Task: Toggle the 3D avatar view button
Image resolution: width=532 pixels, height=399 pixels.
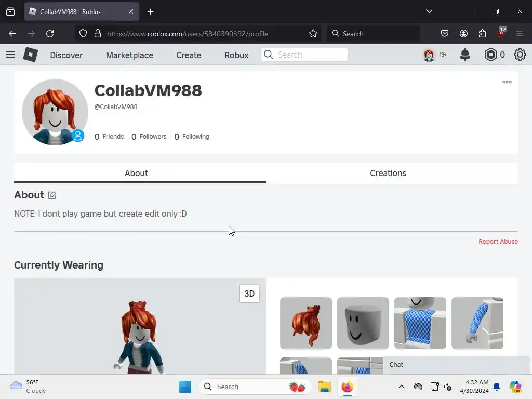Action: pos(249,294)
